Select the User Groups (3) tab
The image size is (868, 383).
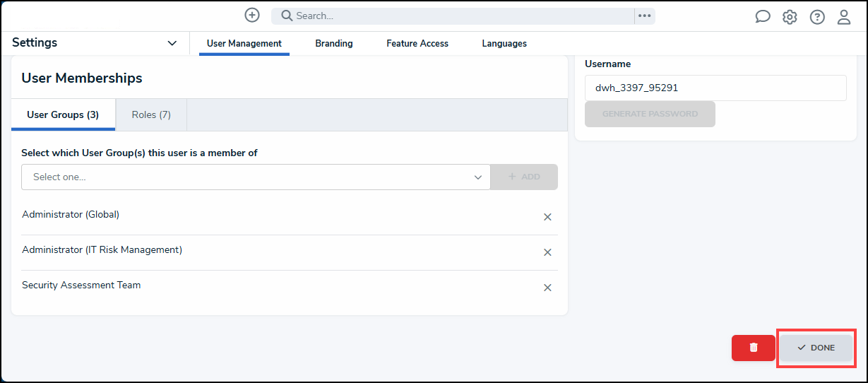[63, 114]
